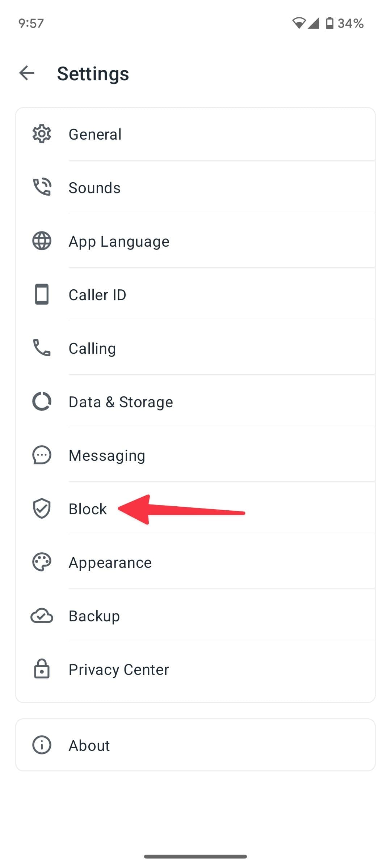Go to Privacy Center
The image size is (391, 868).
tap(119, 669)
